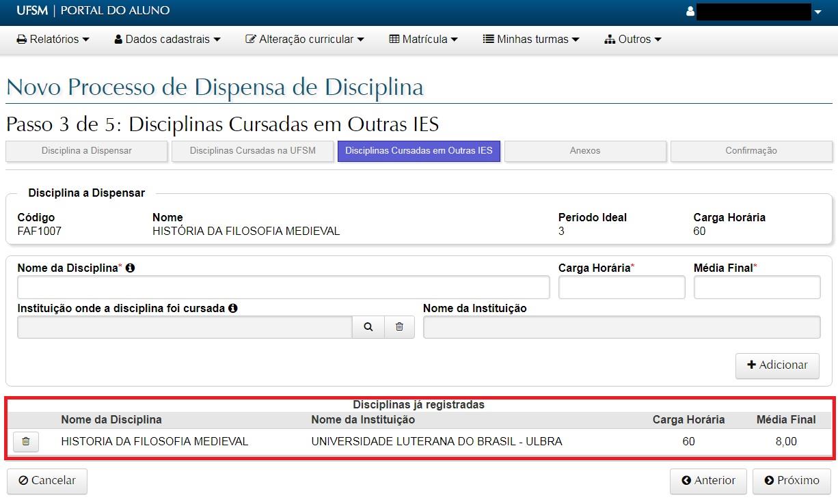
Task: Open the Alteração curricular dropdown
Action: pyautogui.click(x=305, y=40)
